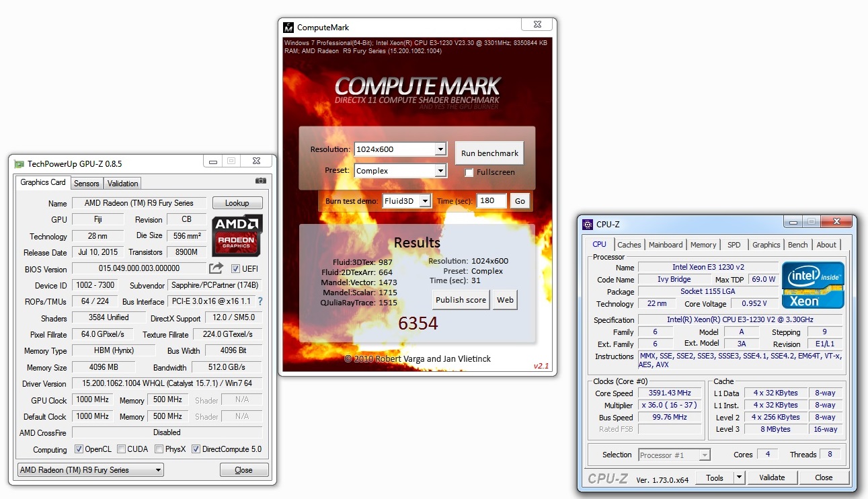This screenshot has width=868, height=499.
Task: Toggle the UEFI checkbox in GPU-Z
Action: (x=235, y=269)
